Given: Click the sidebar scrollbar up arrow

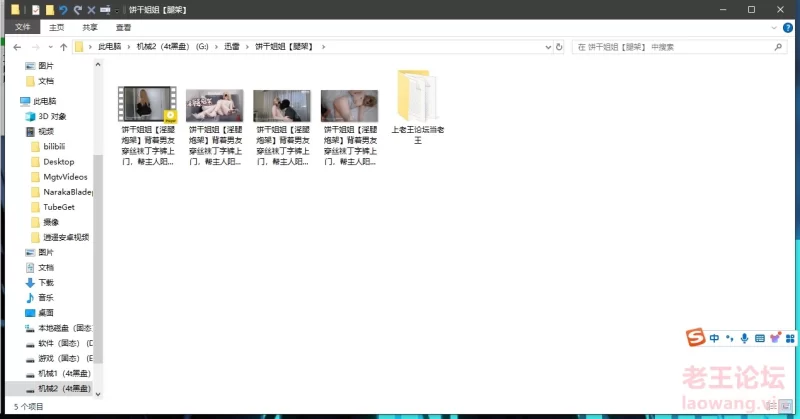Looking at the screenshot, I should (x=98, y=65).
